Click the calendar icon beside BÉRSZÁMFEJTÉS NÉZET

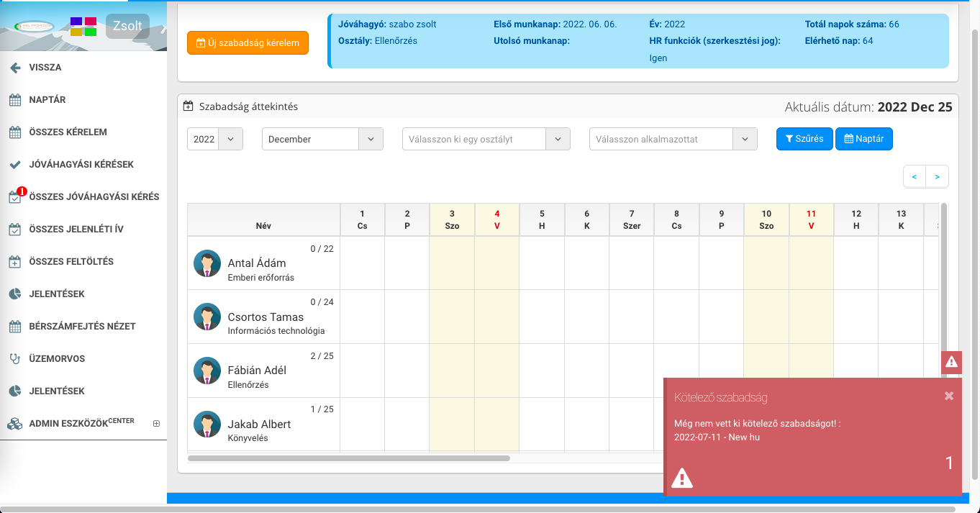pos(14,327)
